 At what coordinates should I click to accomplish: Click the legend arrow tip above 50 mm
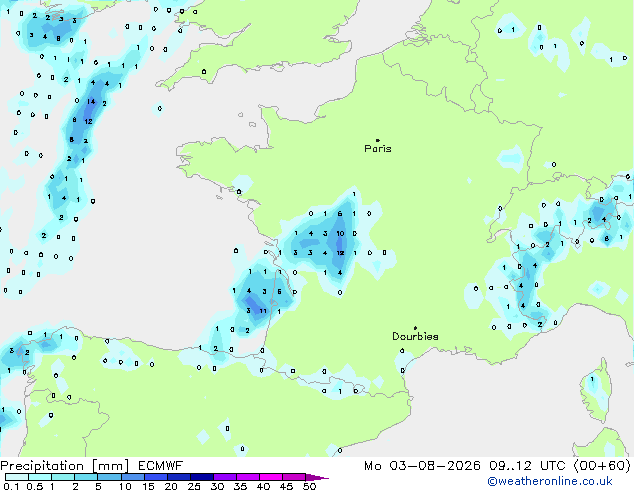point(317,477)
